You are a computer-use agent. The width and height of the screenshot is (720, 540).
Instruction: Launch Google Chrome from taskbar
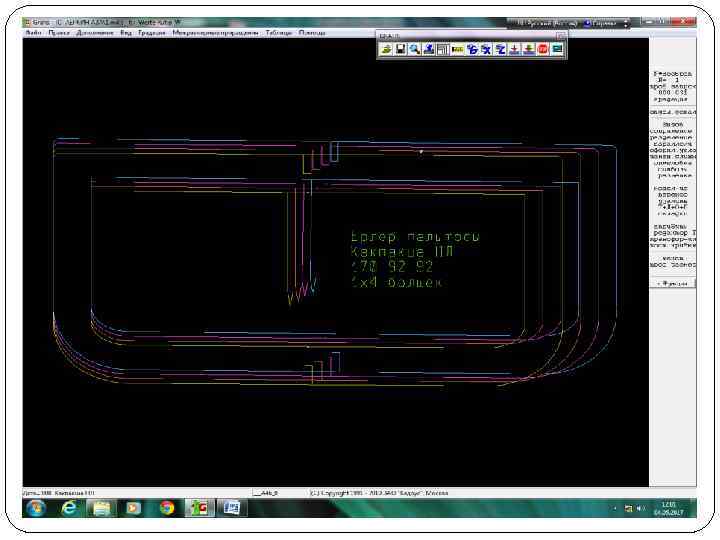click(x=167, y=508)
